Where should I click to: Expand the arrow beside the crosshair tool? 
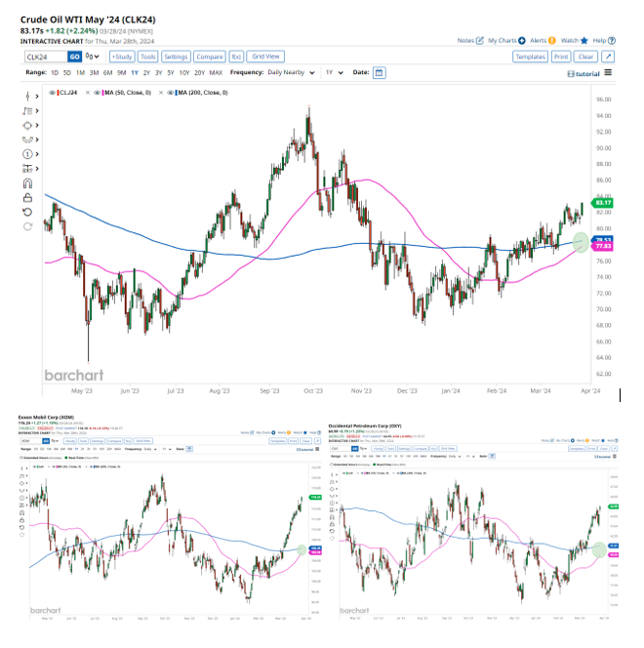coord(37,97)
